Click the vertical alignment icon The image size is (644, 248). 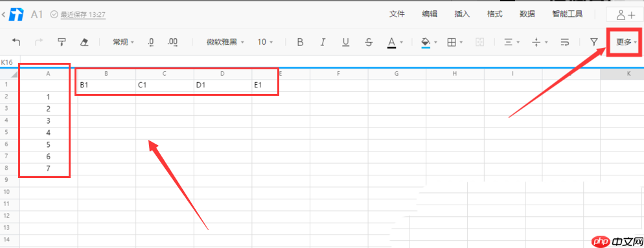pos(536,42)
